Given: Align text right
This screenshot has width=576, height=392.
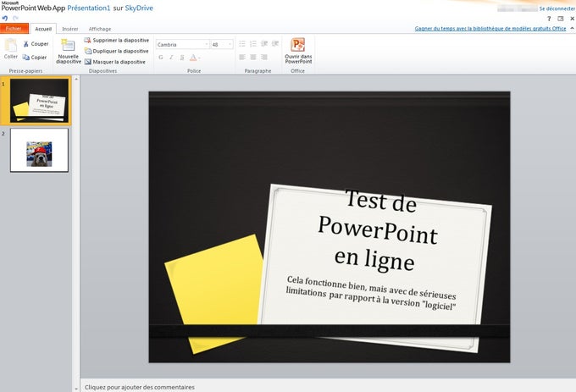Looking at the screenshot, I should point(264,57).
